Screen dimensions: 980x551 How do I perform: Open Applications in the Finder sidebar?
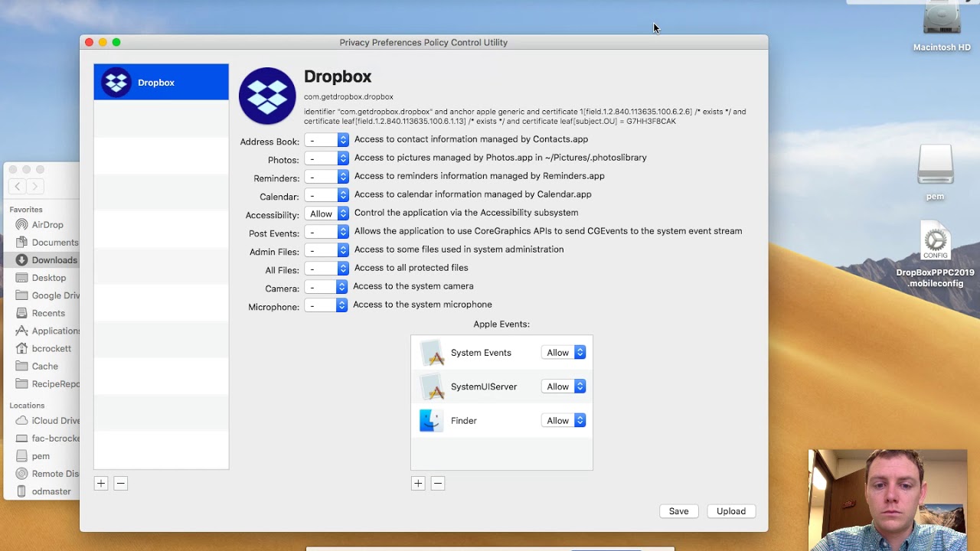(47, 331)
